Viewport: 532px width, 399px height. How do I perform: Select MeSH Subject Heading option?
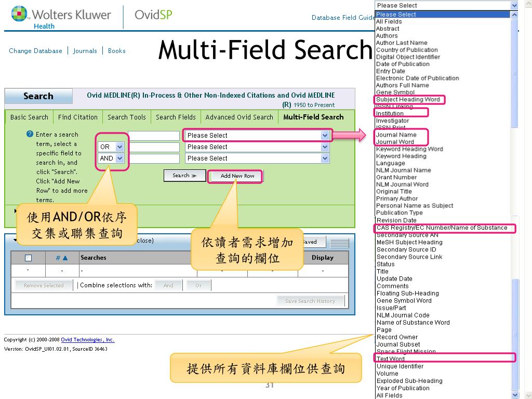tap(409, 242)
